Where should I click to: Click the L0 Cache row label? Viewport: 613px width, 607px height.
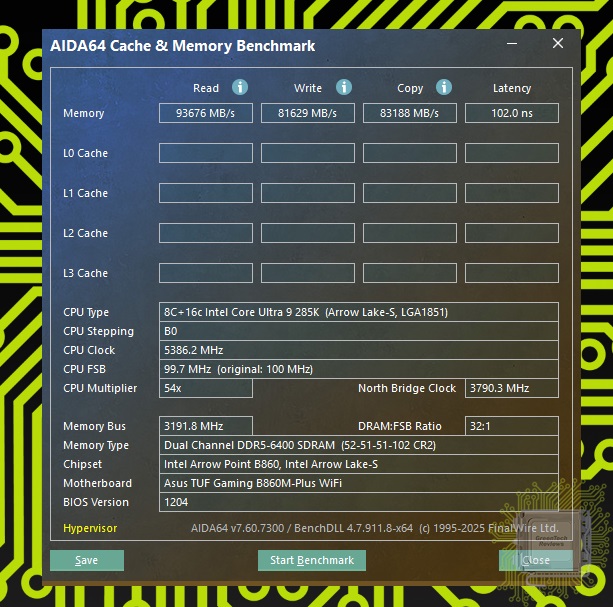pos(85,153)
